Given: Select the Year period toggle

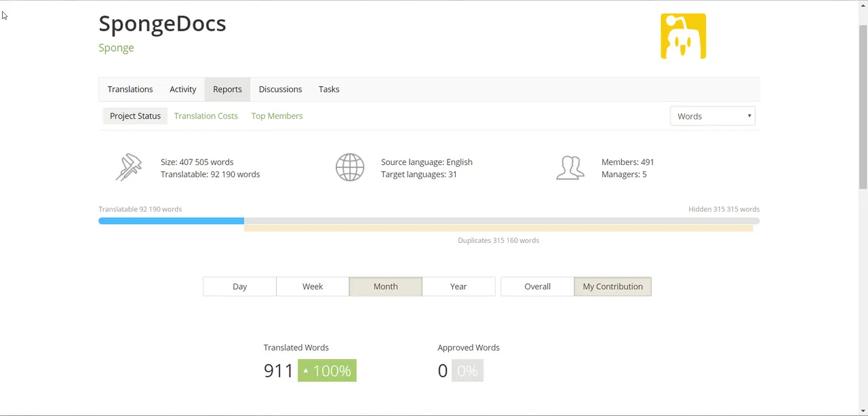Looking at the screenshot, I should tap(458, 286).
